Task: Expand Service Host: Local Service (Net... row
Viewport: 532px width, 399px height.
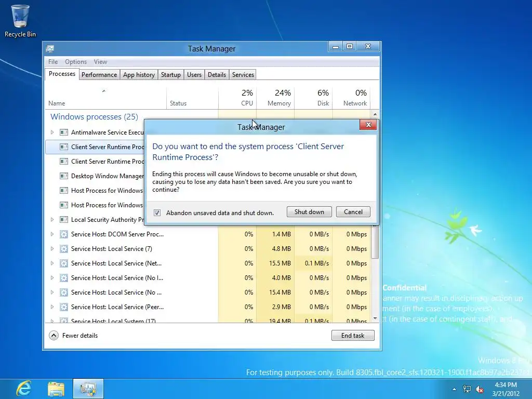Action: 52,263
